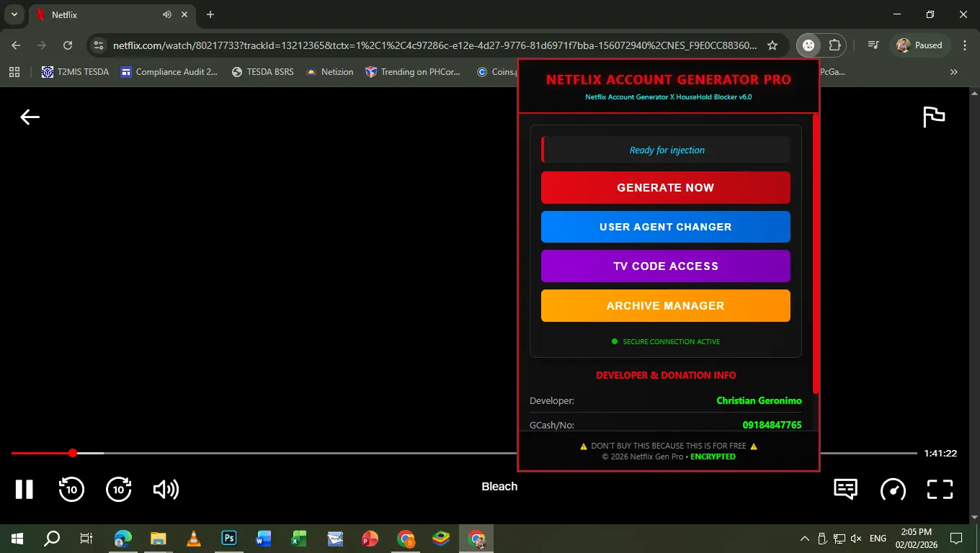Screen dimensions: 980x553
Task: Open the Windows notification center
Action: coord(956,539)
